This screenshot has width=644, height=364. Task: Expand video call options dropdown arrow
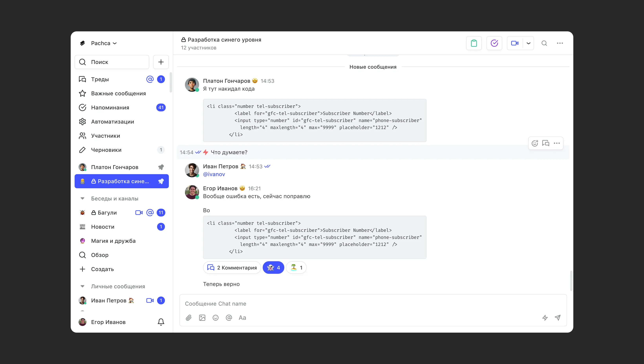pyautogui.click(x=528, y=43)
